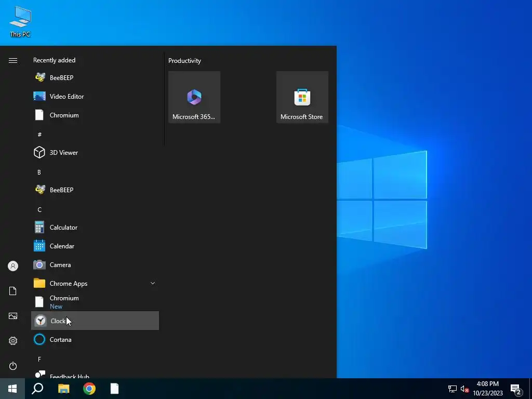Open Settings gear in Start sidebar

[x=13, y=341]
